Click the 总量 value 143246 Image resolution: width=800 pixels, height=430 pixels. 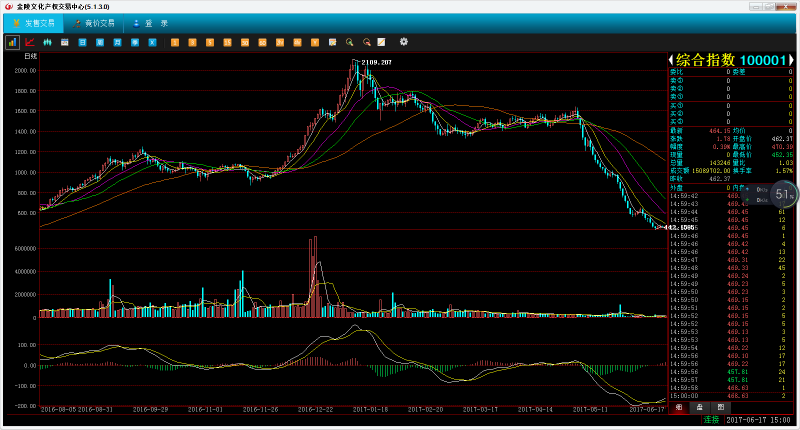click(719, 163)
